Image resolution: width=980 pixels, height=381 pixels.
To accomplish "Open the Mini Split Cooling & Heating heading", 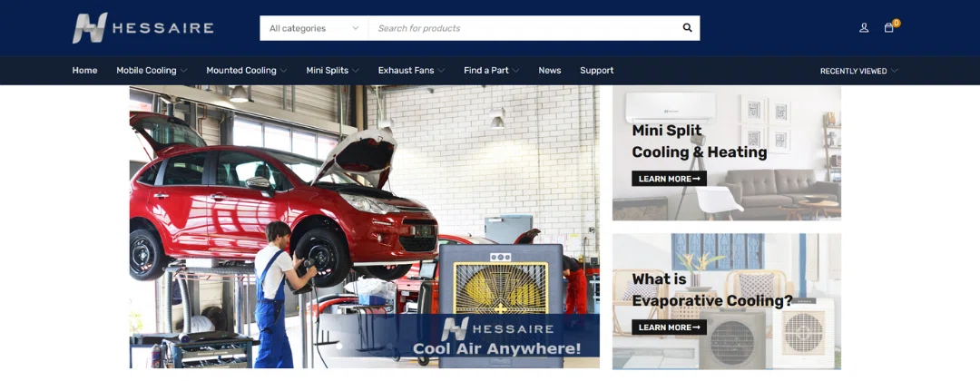I will (x=700, y=142).
